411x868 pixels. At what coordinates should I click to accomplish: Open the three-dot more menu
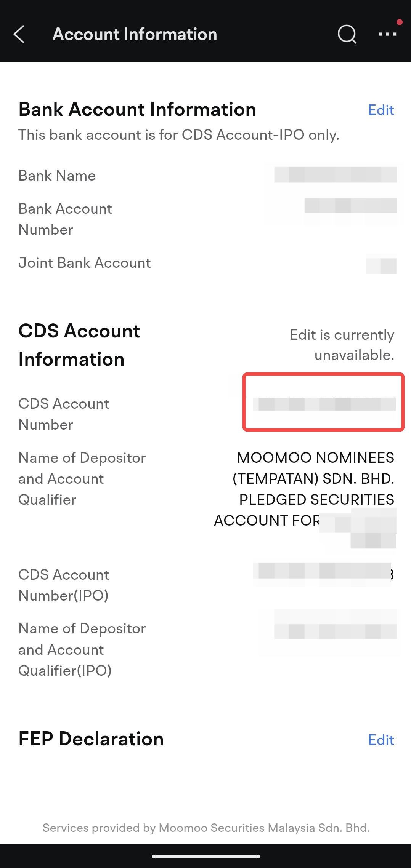pyautogui.click(x=387, y=34)
